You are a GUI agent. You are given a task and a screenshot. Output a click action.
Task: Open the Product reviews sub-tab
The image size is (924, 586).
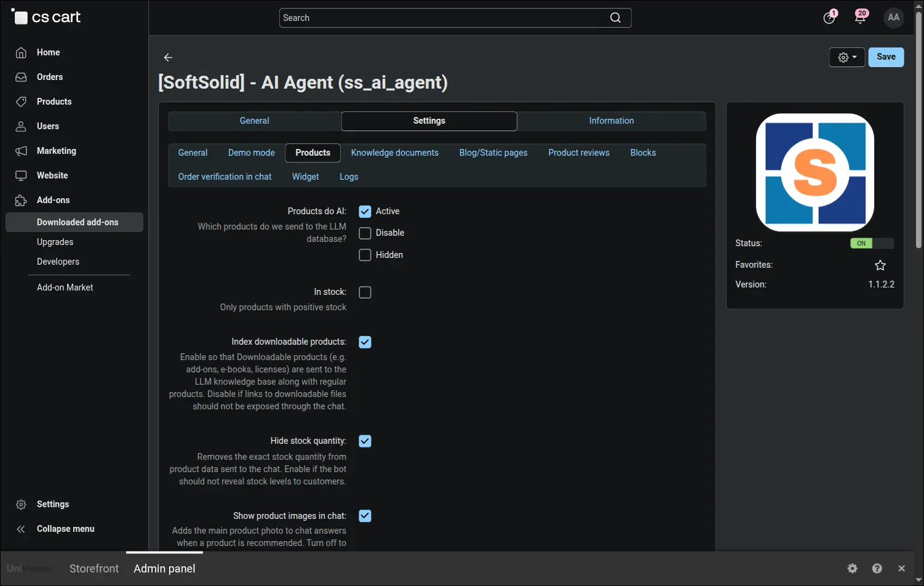pyautogui.click(x=579, y=153)
